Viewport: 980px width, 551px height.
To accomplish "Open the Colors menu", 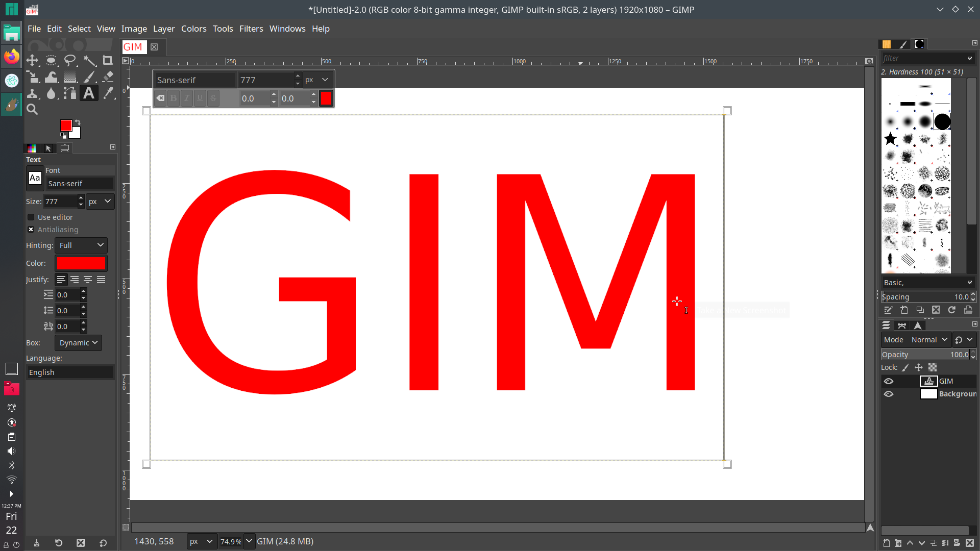I will click(194, 29).
